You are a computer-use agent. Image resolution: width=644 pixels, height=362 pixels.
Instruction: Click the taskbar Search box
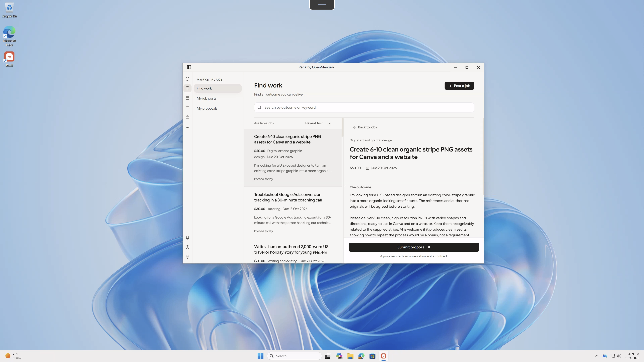(294, 356)
